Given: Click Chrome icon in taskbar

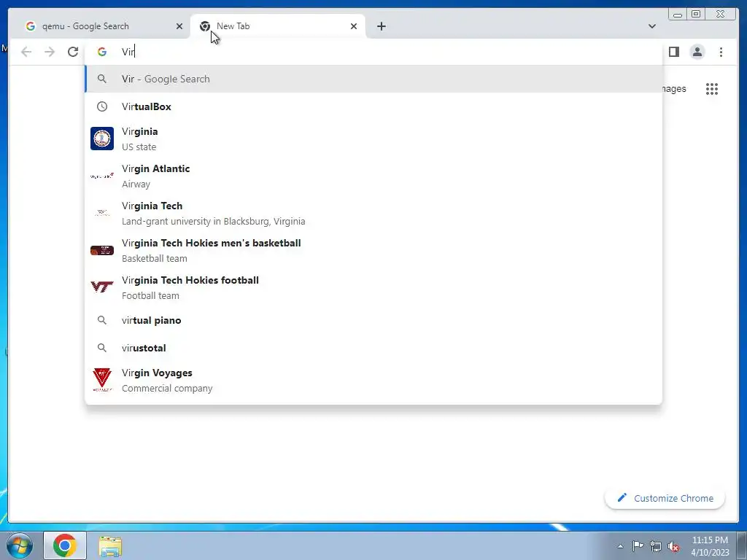Looking at the screenshot, I should pyautogui.click(x=65, y=545).
